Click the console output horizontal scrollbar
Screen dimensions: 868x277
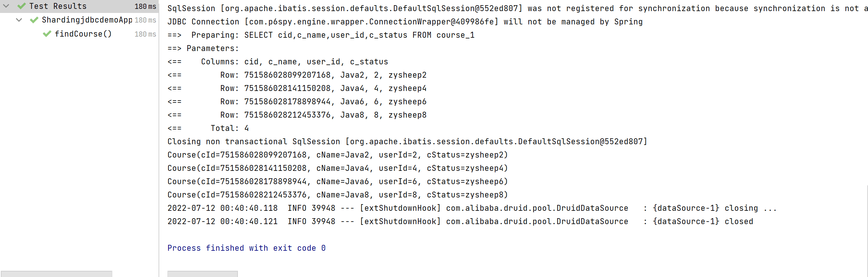[202, 274]
